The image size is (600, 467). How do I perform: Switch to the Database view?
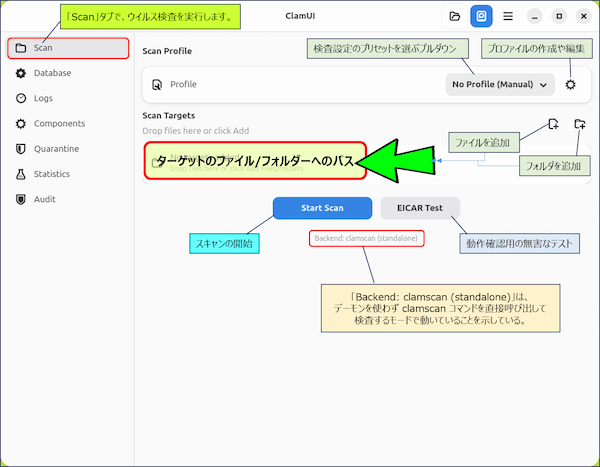tap(68, 73)
